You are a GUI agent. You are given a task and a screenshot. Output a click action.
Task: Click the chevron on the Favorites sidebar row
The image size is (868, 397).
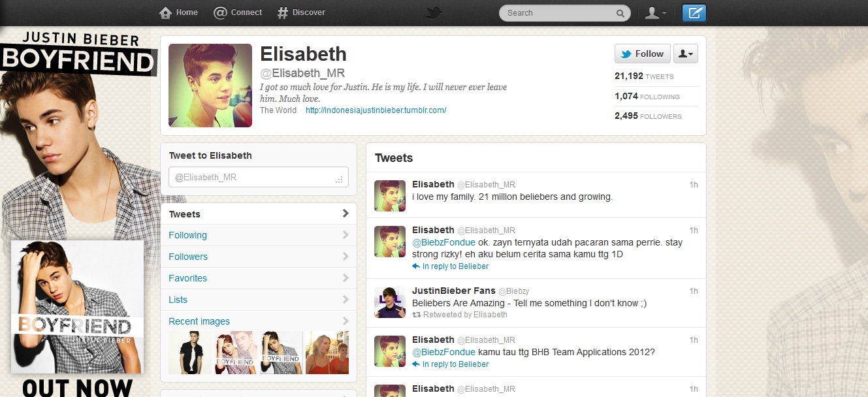click(346, 278)
